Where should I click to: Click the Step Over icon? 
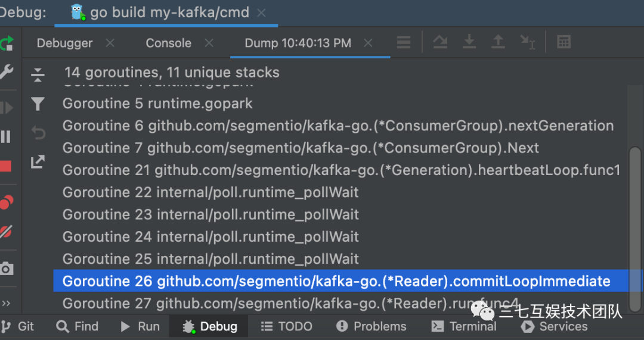(440, 42)
